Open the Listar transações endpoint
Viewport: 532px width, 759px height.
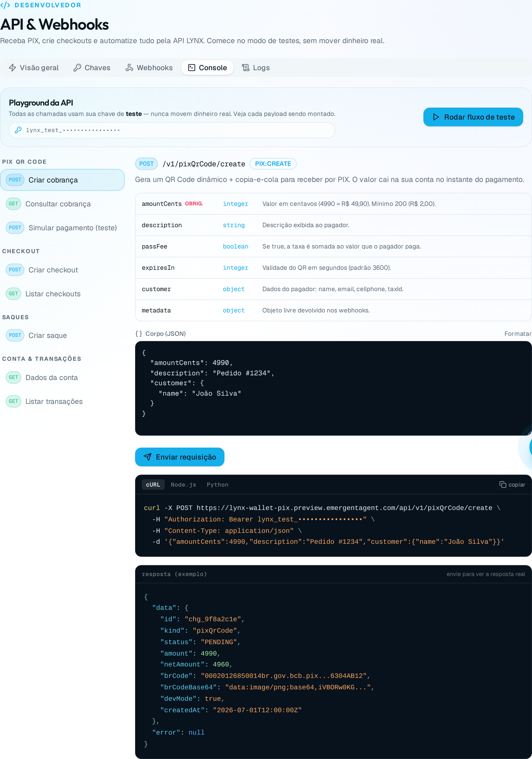(62, 401)
